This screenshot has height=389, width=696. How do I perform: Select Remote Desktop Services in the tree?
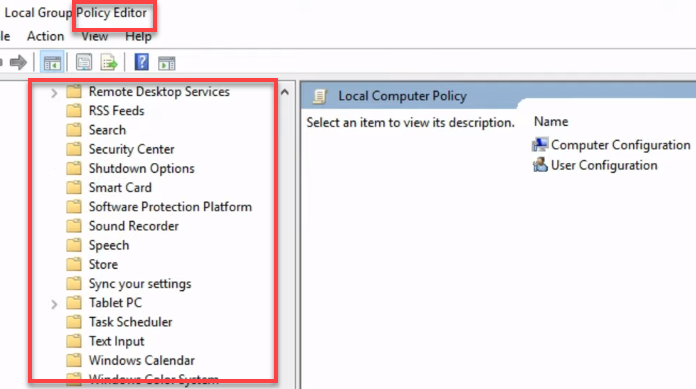click(159, 91)
